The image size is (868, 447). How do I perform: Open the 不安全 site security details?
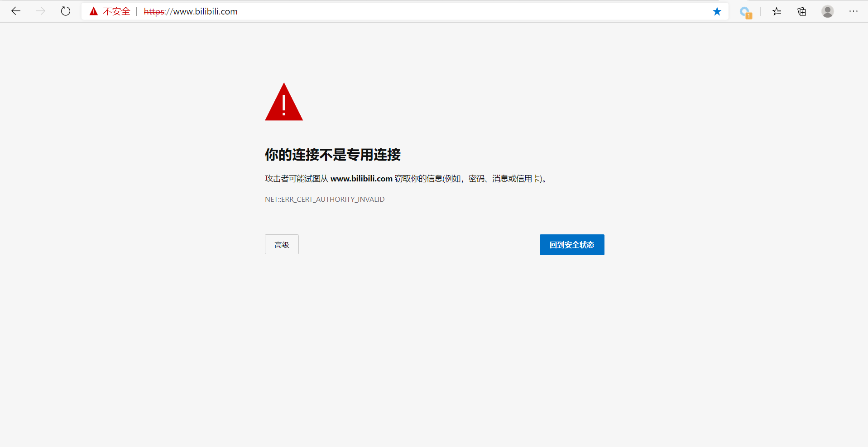[x=117, y=11]
